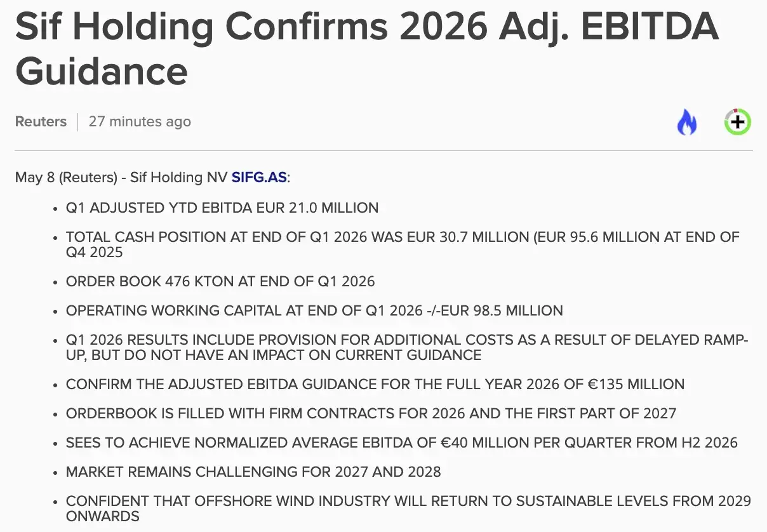The width and height of the screenshot is (767, 532).
Task: Click the green circular plus icon
Action: (x=738, y=122)
